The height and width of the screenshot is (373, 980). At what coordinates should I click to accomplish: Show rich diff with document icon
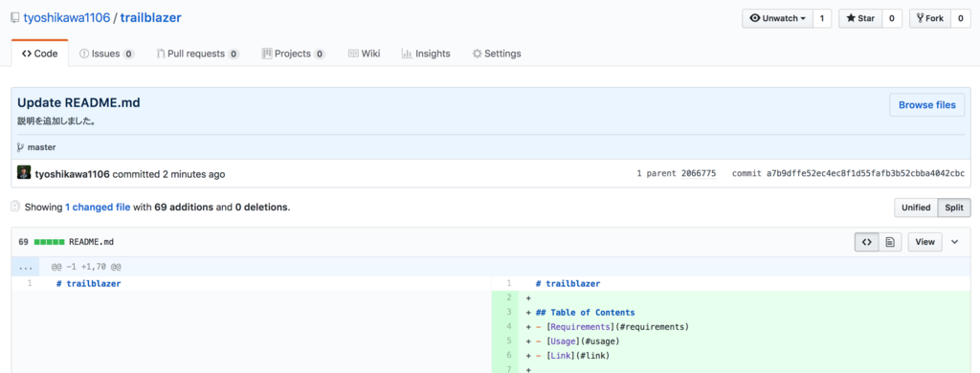(x=890, y=242)
